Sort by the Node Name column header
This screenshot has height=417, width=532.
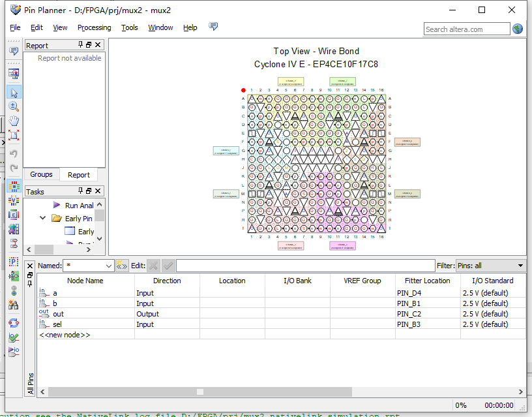tap(85, 281)
